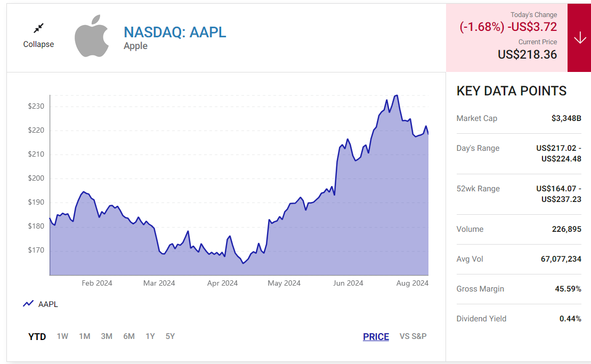Screen dimensions: 591x364
Task: Click the Avg Vol value 67,077,234
Action: point(561,259)
